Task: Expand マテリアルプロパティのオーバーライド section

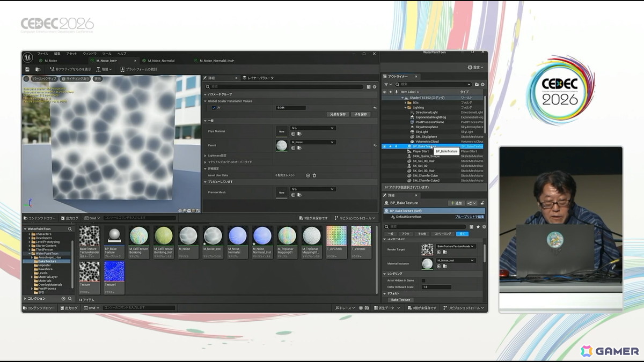Action: (205, 162)
